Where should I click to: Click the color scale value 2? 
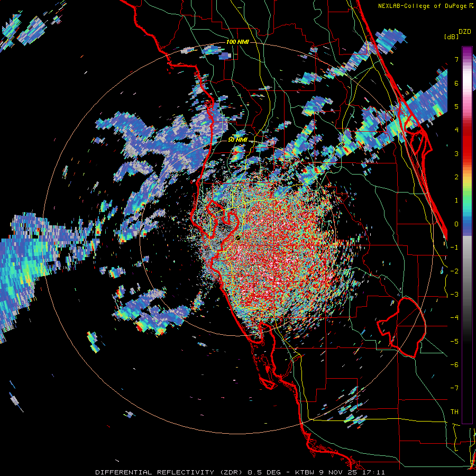point(456,177)
